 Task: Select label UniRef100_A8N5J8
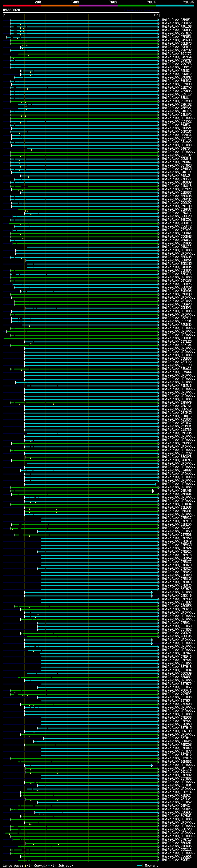tap(176, 386)
